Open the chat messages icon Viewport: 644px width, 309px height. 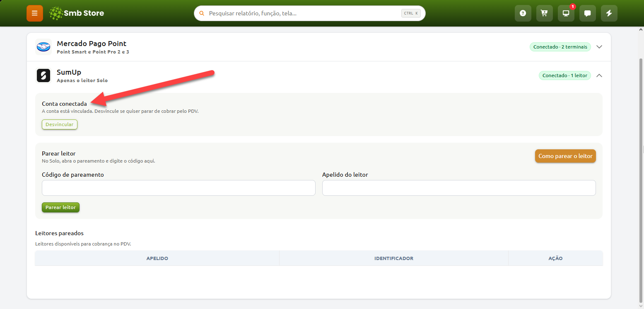coord(588,13)
